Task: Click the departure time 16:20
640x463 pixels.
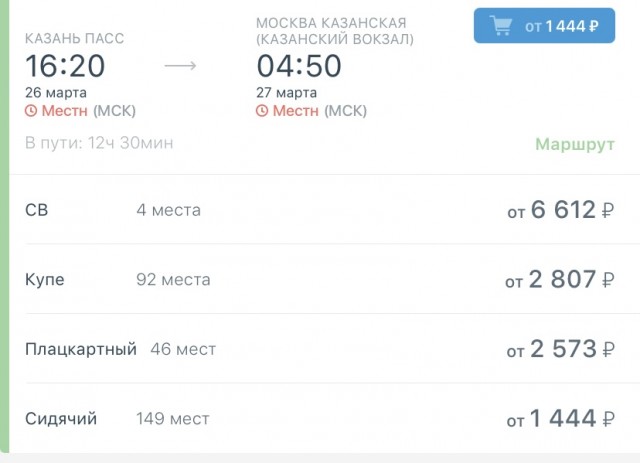Action: [x=65, y=66]
